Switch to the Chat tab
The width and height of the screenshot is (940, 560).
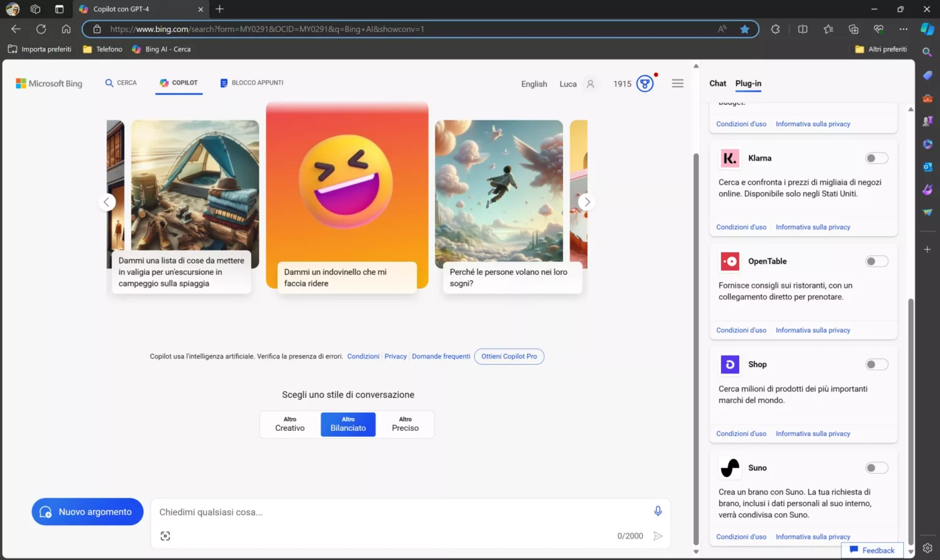click(x=717, y=83)
